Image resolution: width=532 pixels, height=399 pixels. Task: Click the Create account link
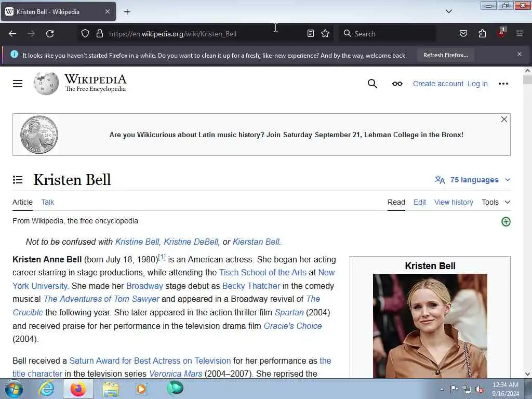(x=437, y=84)
